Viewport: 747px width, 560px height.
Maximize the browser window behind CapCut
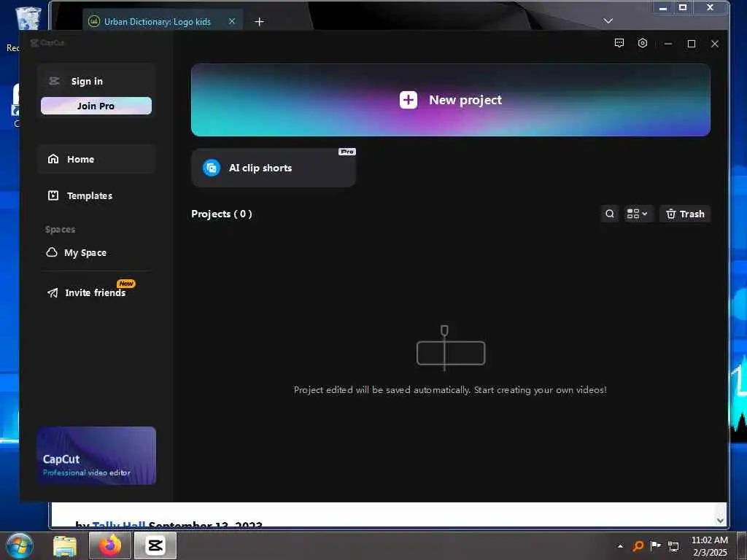[x=683, y=7]
